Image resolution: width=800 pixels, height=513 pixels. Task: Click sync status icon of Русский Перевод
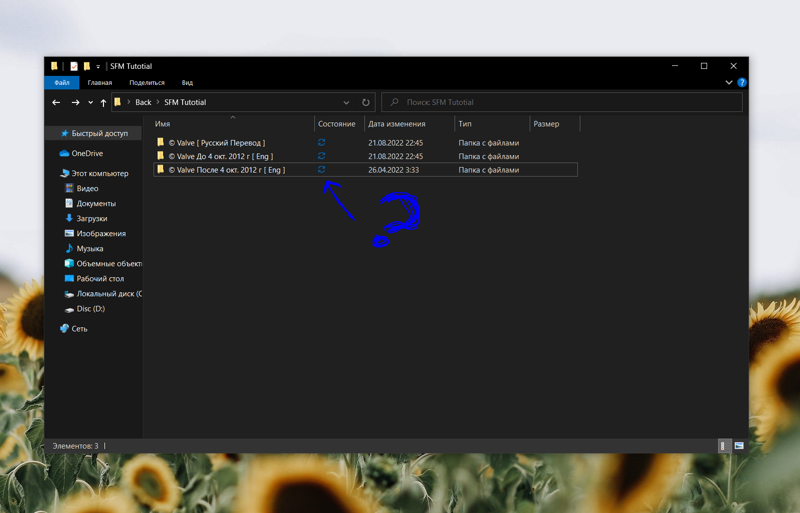(x=321, y=142)
